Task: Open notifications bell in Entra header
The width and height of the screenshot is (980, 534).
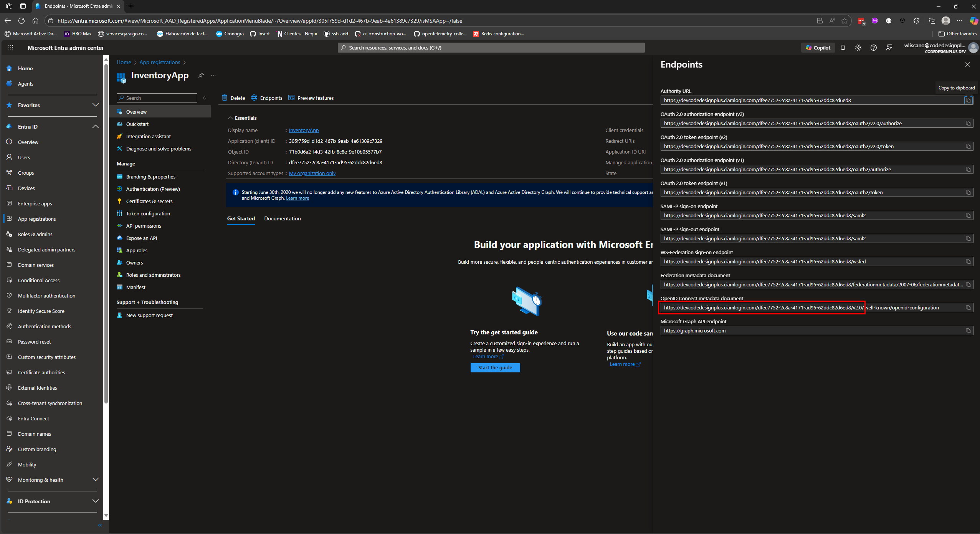Action: 843,48
